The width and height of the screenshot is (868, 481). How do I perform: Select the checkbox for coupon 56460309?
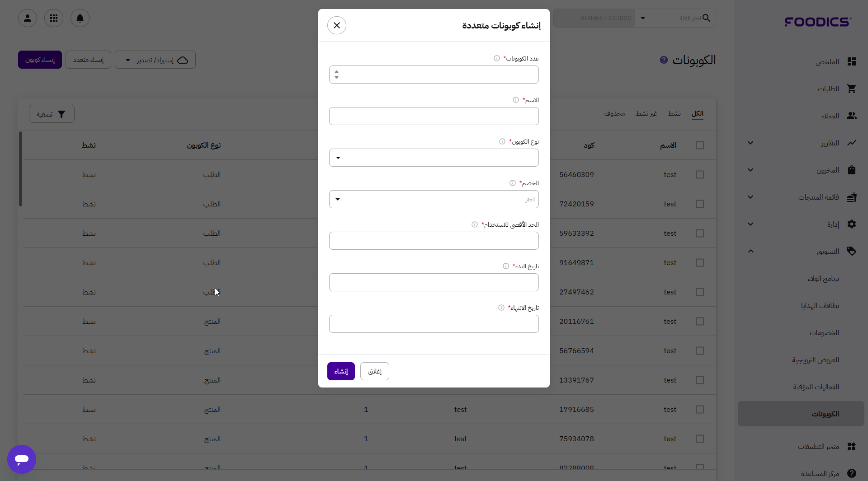700,174
